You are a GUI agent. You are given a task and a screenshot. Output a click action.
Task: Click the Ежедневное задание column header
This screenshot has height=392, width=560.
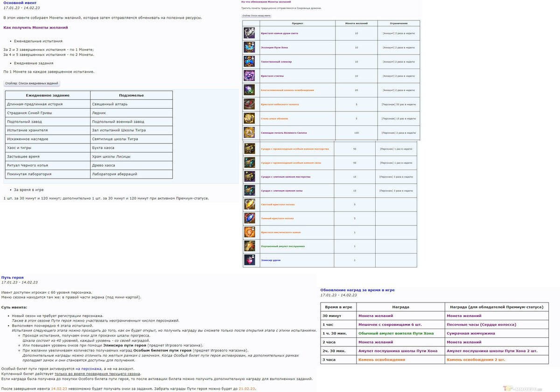point(48,95)
